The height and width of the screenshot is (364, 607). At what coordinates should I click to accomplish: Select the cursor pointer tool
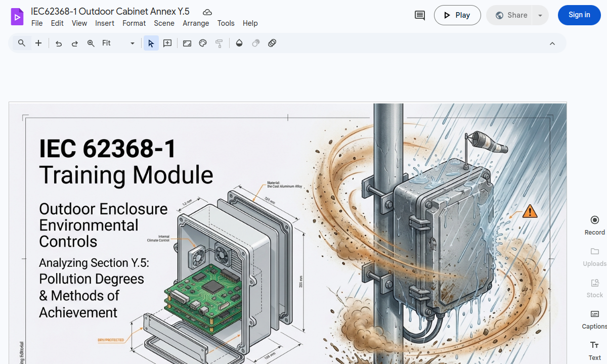(x=151, y=43)
